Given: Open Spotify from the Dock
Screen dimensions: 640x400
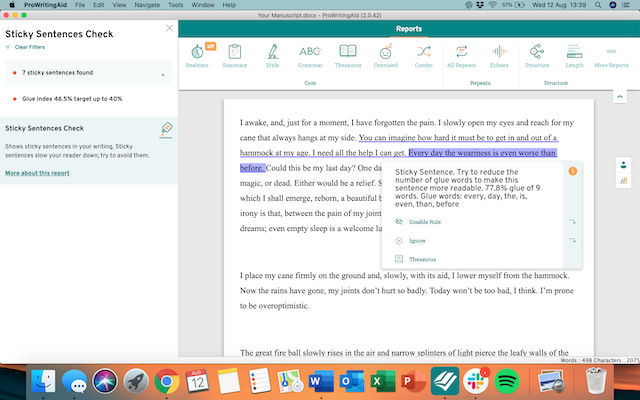Looking at the screenshot, I should coord(507,382).
